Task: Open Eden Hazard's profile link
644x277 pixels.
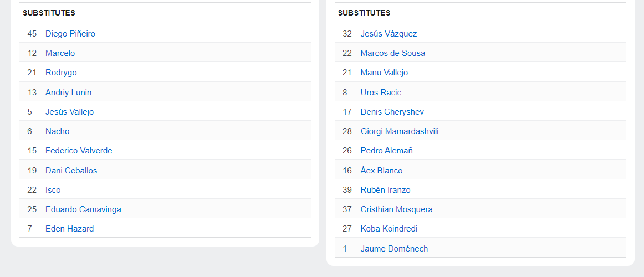Action: pos(69,229)
